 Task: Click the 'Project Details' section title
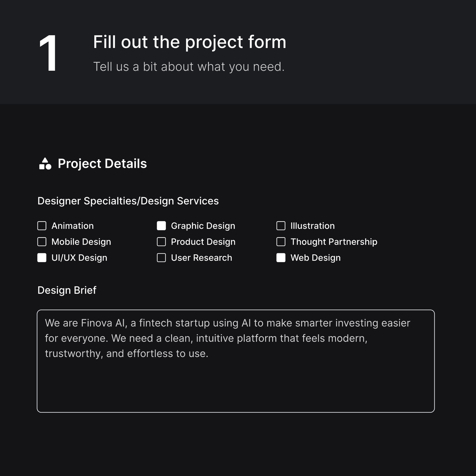point(102,163)
